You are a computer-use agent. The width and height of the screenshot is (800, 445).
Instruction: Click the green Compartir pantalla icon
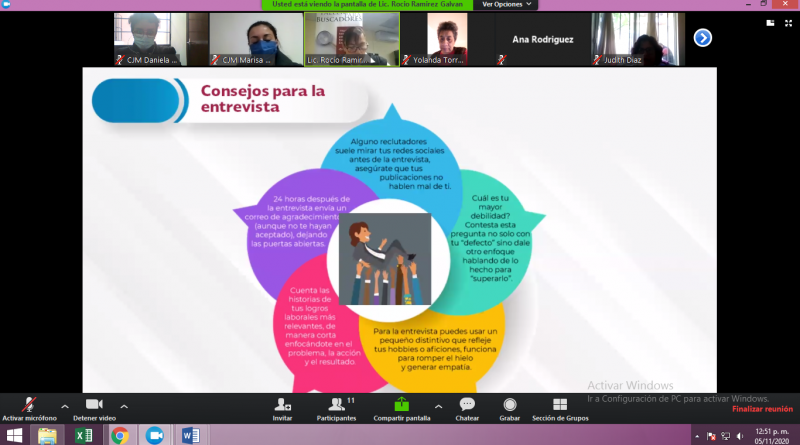(401, 405)
